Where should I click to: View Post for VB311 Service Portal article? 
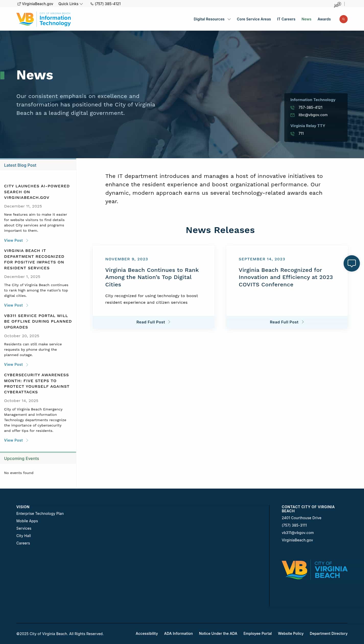14,364
